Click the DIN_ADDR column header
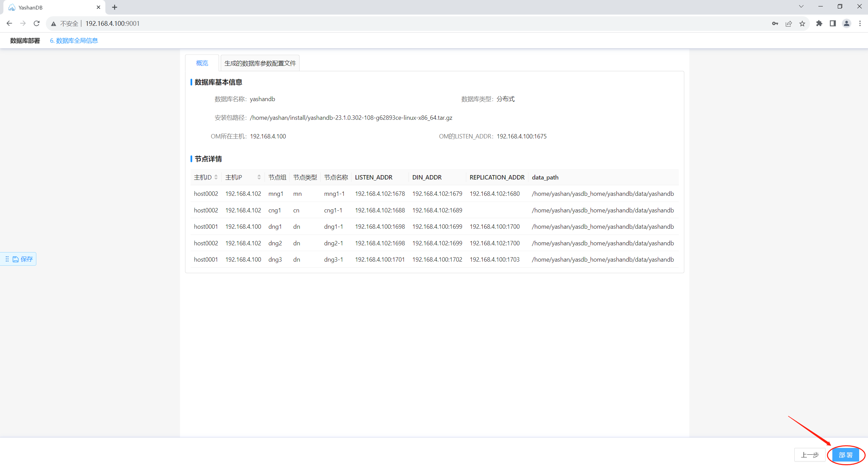868x471 pixels. pos(427,177)
